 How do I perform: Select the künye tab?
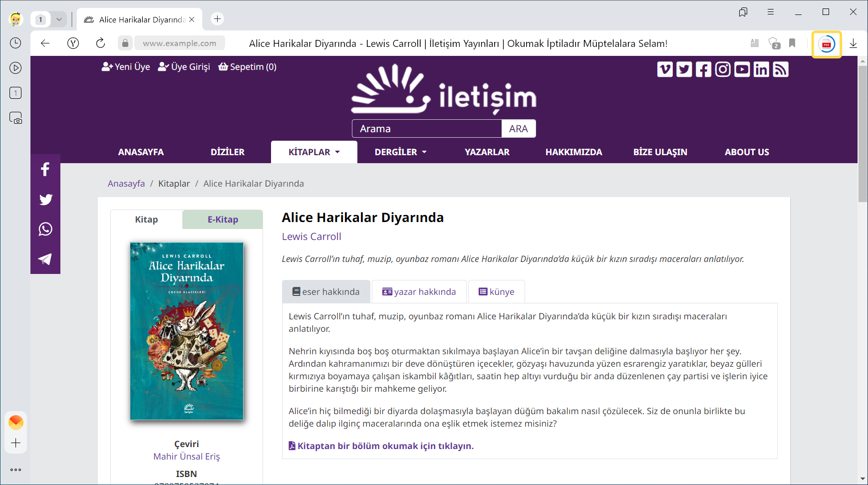pyautogui.click(x=496, y=292)
